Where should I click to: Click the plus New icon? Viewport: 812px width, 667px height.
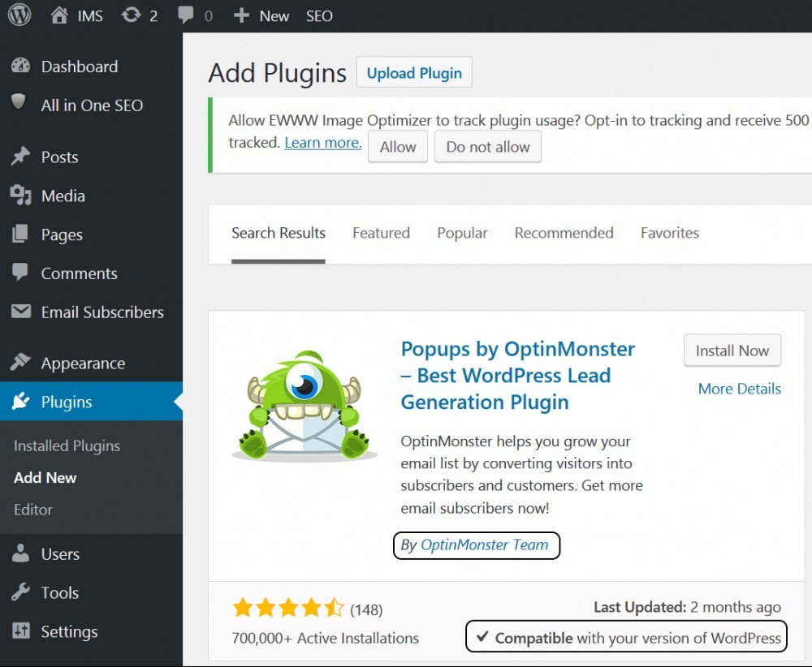pos(241,15)
